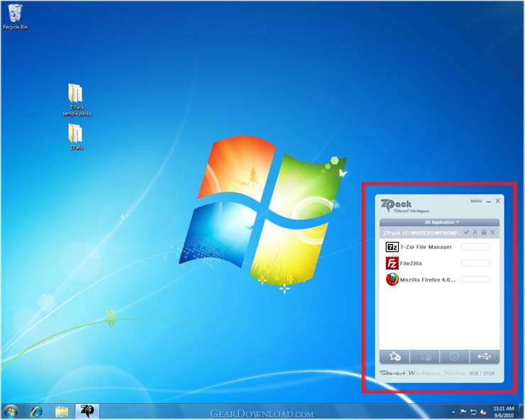Screen dimensions: 525x420
Task: Launch Internet Explorer from the taskbar
Action: 36,411
